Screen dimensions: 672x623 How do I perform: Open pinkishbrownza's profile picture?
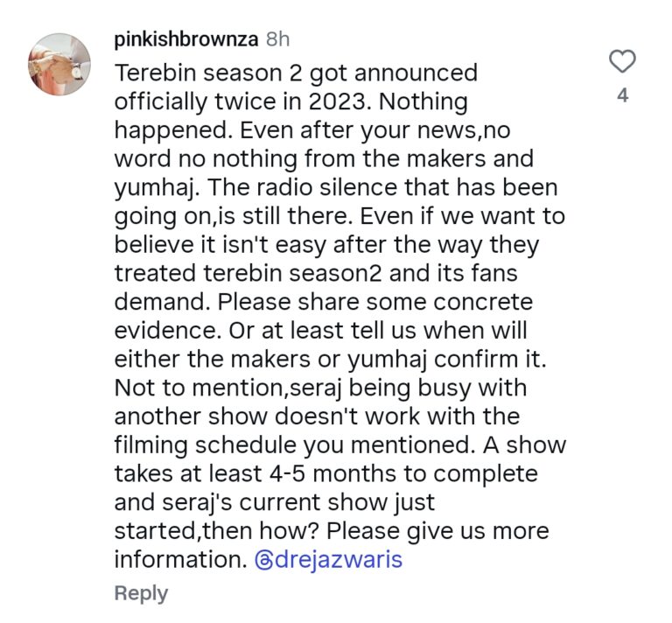pos(59,64)
